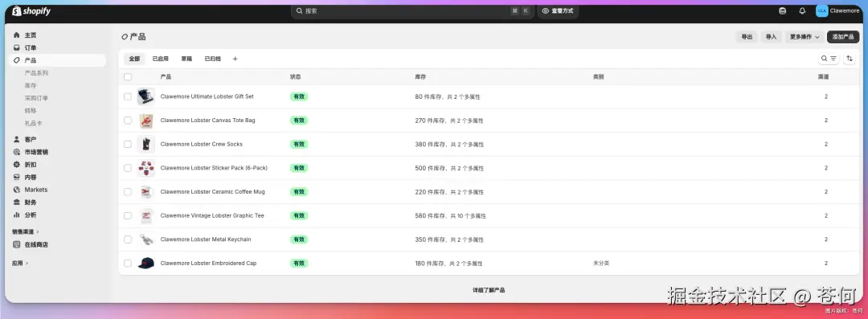Viewport: 868px width, 319px height.
Task: Open the 更多操作 dropdown
Action: coord(805,36)
